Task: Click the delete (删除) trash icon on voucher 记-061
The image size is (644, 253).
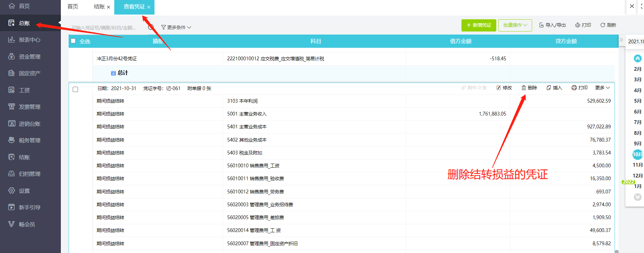Action: pos(524,88)
